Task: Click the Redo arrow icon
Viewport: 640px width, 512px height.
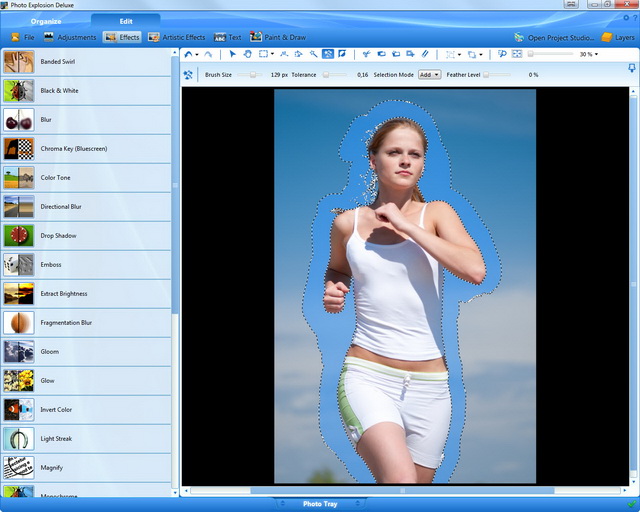Action: pos(208,54)
